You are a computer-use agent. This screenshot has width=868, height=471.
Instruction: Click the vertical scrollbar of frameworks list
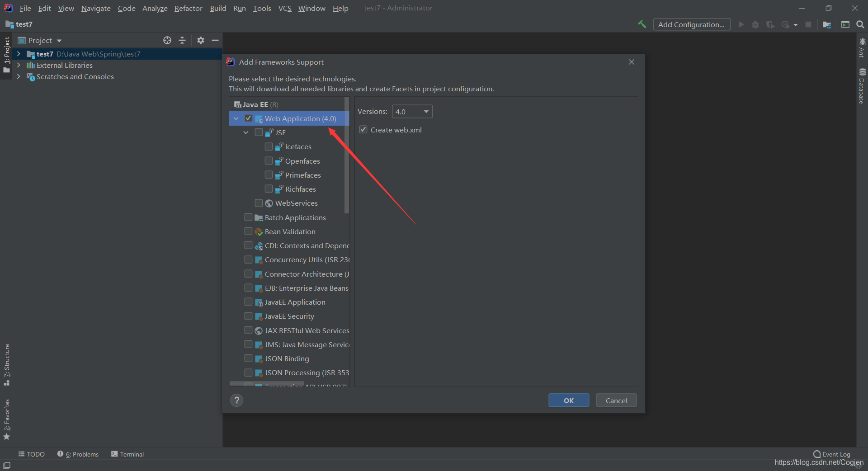pyautogui.click(x=347, y=155)
